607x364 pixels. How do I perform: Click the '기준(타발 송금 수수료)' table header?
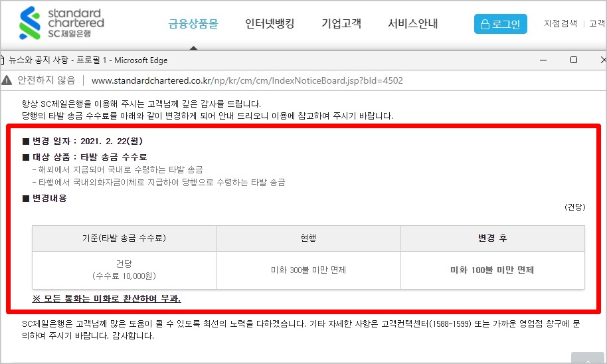[x=124, y=238]
